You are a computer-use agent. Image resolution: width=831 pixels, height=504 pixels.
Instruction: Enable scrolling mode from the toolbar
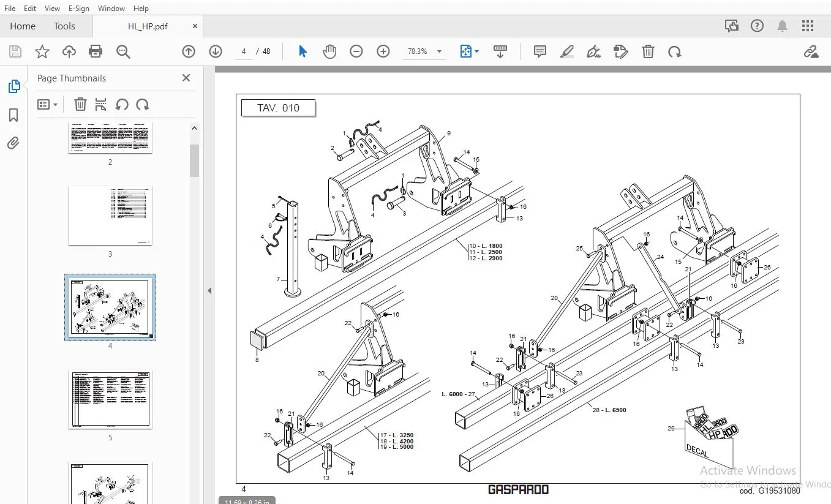[x=500, y=51]
